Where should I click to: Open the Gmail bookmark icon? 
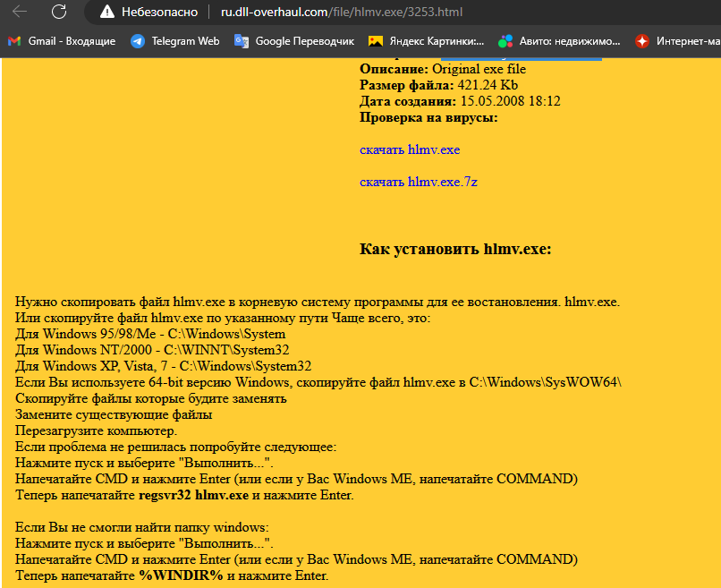[x=15, y=41]
